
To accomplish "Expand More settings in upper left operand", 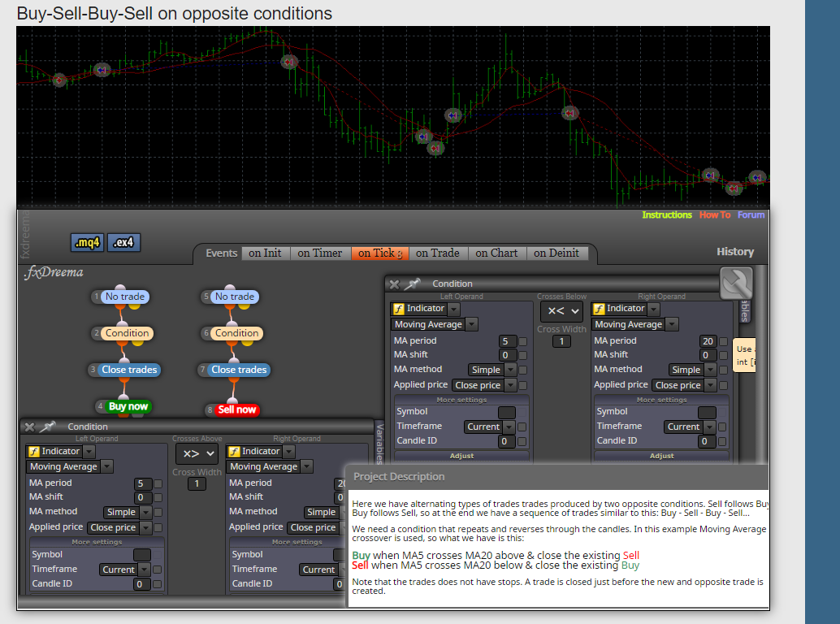I will tap(461, 400).
